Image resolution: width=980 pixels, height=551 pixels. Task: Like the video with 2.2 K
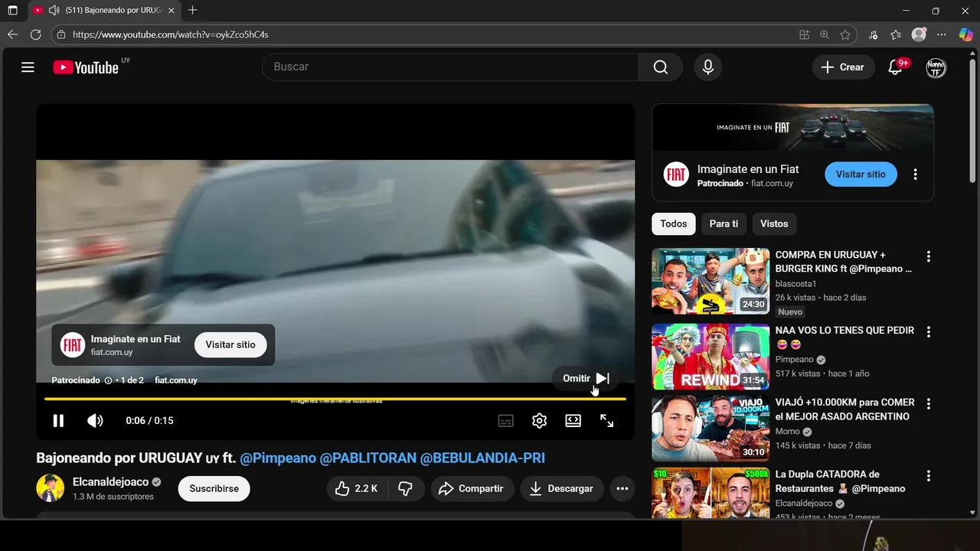pos(357,488)
